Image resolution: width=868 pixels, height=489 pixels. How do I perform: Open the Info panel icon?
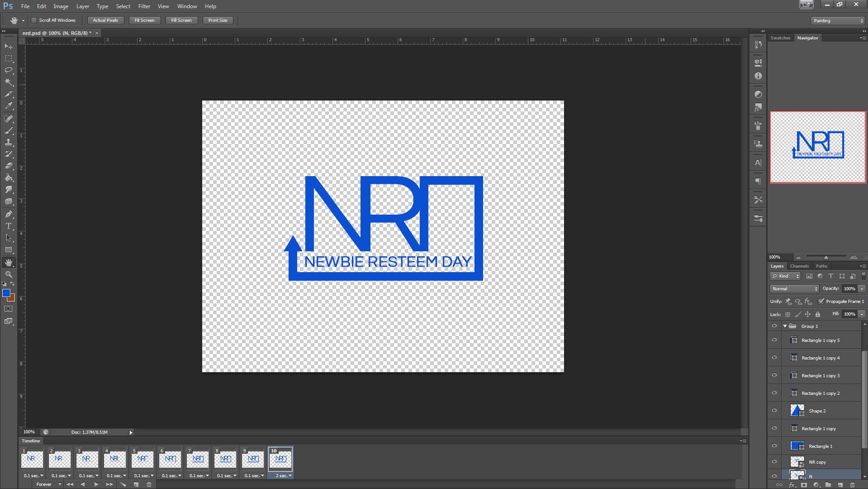click(758, 76)
